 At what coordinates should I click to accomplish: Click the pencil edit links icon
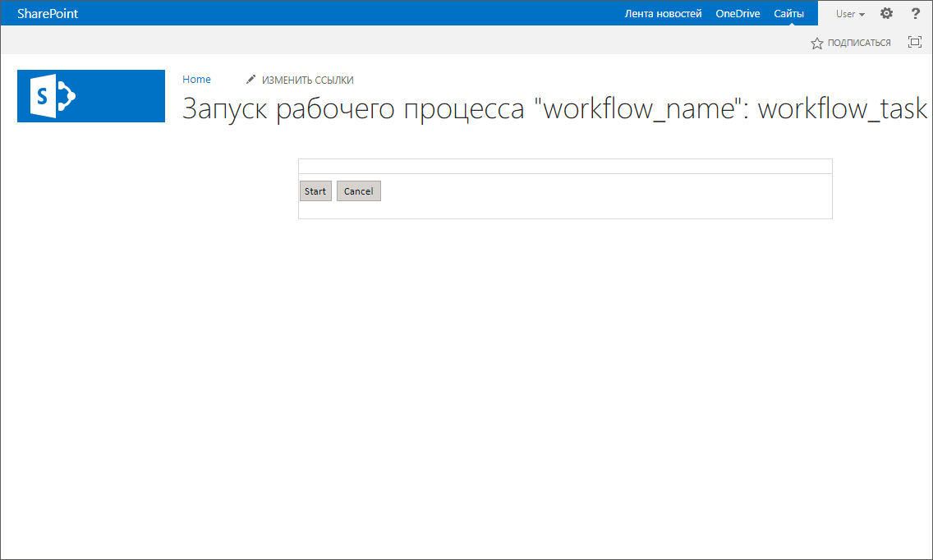251,80
